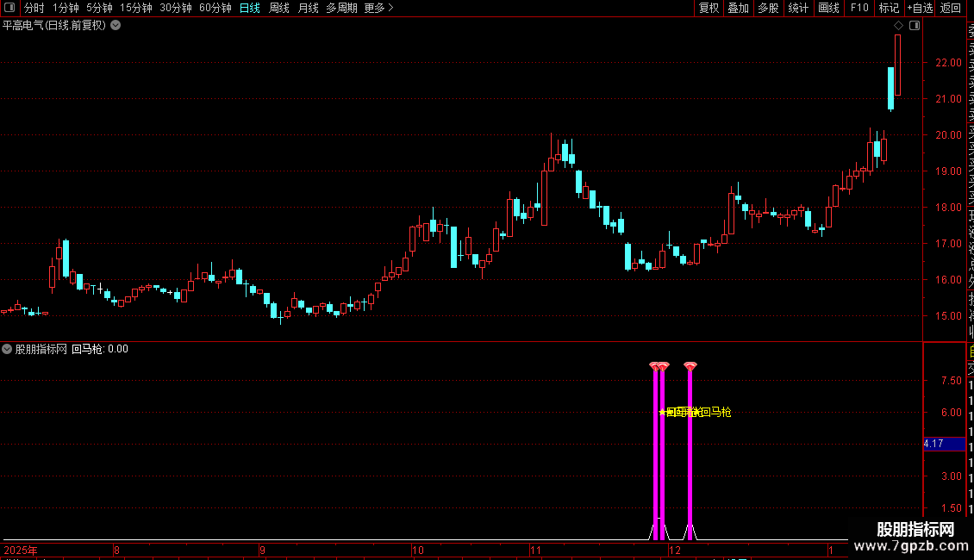The height and width of the screenshot is (560, 974).
Task: Click the tall red candlestick at far right
Action: [x=897, y=65]
